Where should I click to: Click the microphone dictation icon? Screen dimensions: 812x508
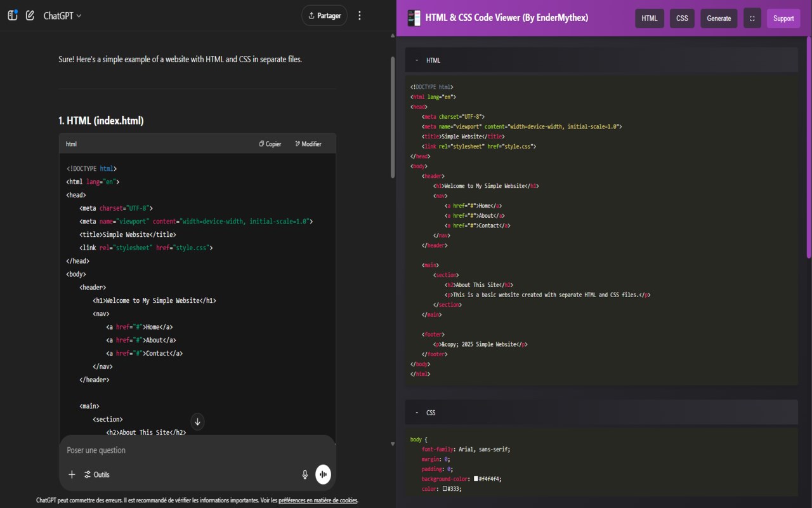click(x=304, y=474)
